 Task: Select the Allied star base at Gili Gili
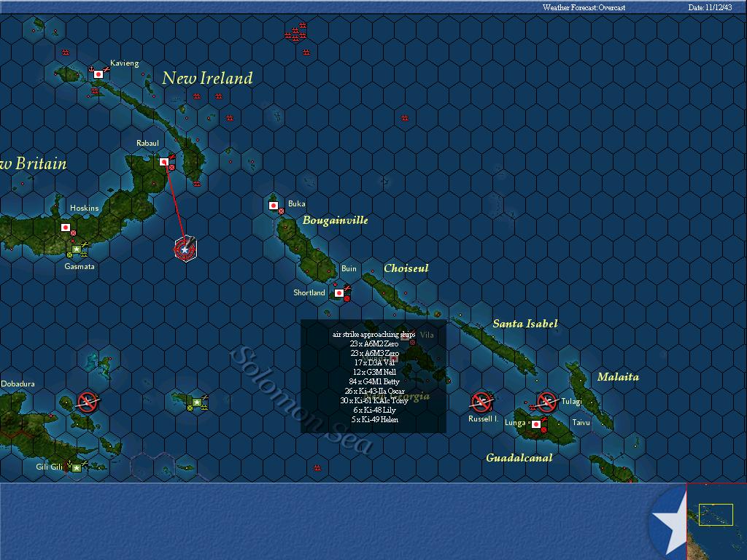click(x=76, y=468)
